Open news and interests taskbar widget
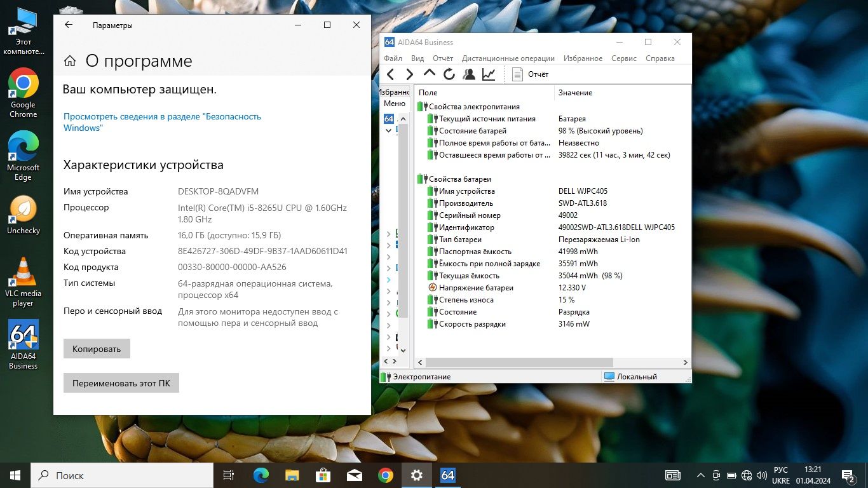This screenshot has height=488, width=868. (x=672, y=475)
